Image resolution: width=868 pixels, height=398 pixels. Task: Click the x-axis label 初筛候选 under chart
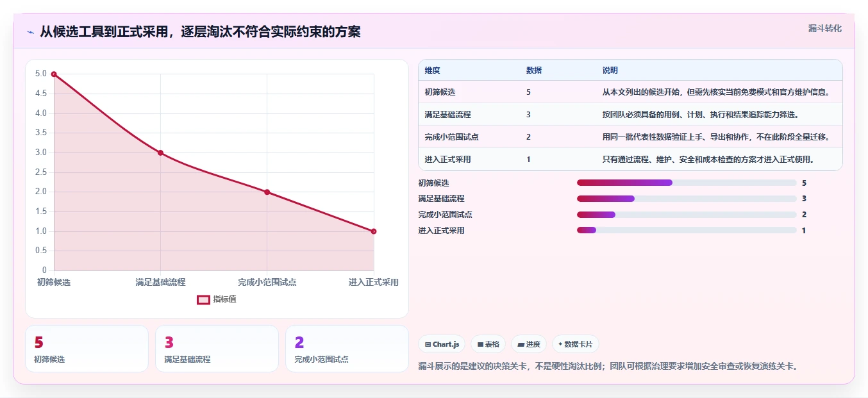[54, 282]
